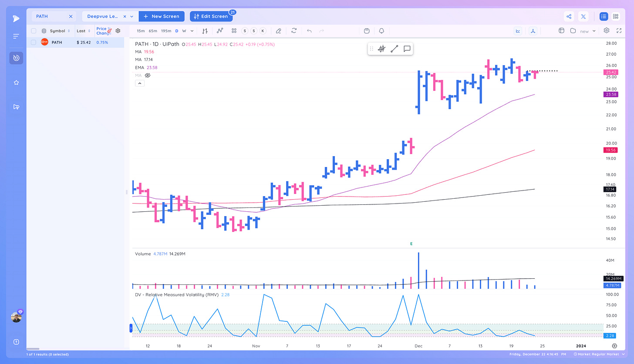Enter fullscreen chart mode
This screenshot has height=364, width=634.
click(x=619, y=31)
